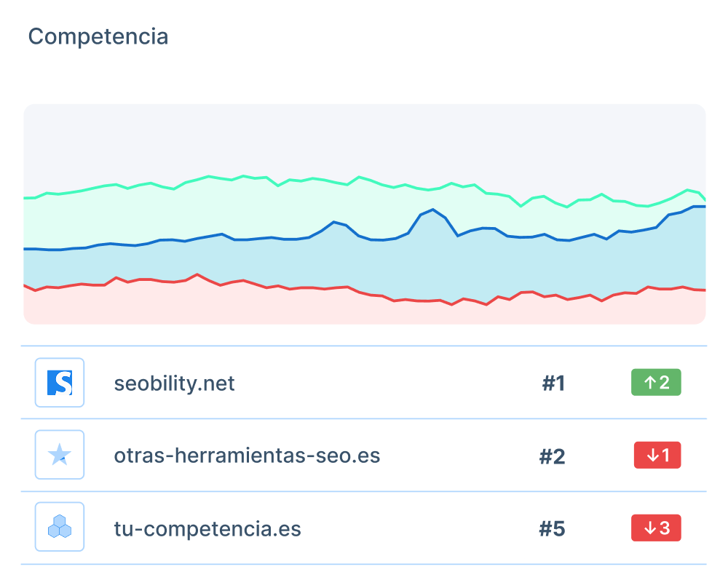Select the #5 rank position value
This screenshot has height=588, width=728.
553,529
